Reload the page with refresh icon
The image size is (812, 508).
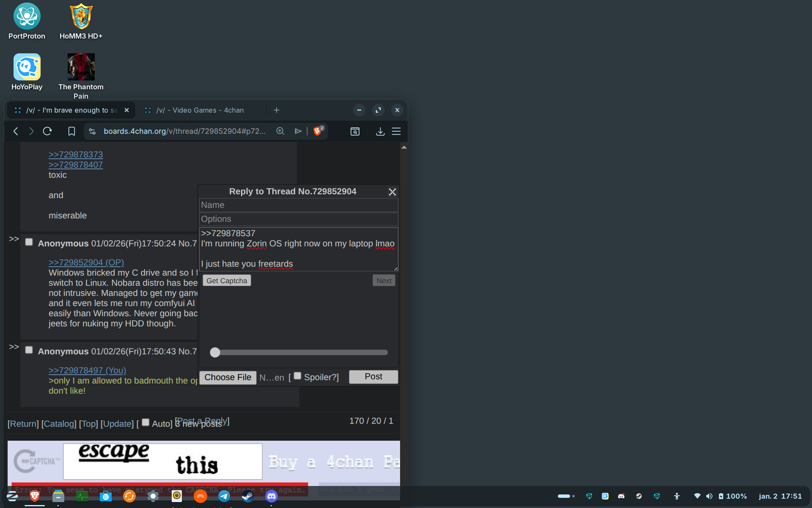click(47, 131)
